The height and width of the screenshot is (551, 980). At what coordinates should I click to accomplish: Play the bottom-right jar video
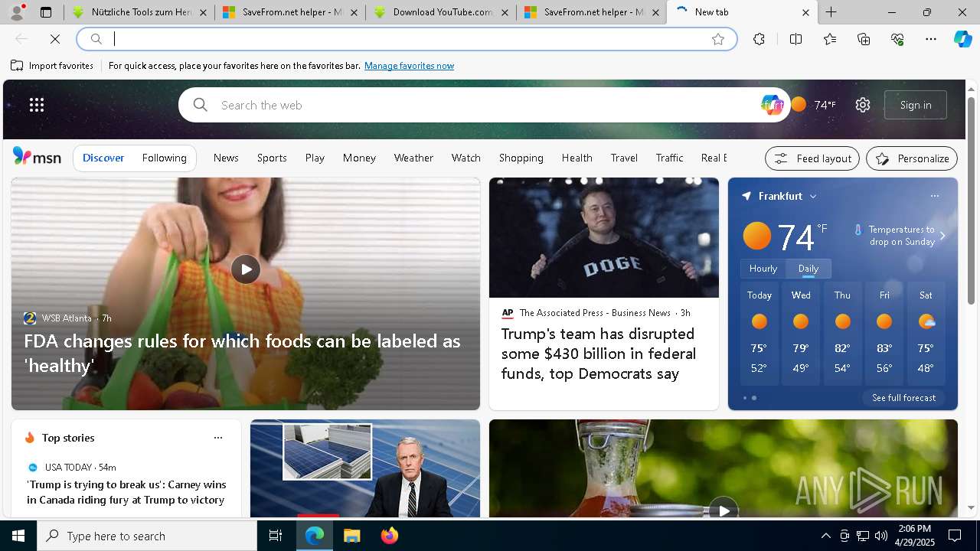click(724, 510)
